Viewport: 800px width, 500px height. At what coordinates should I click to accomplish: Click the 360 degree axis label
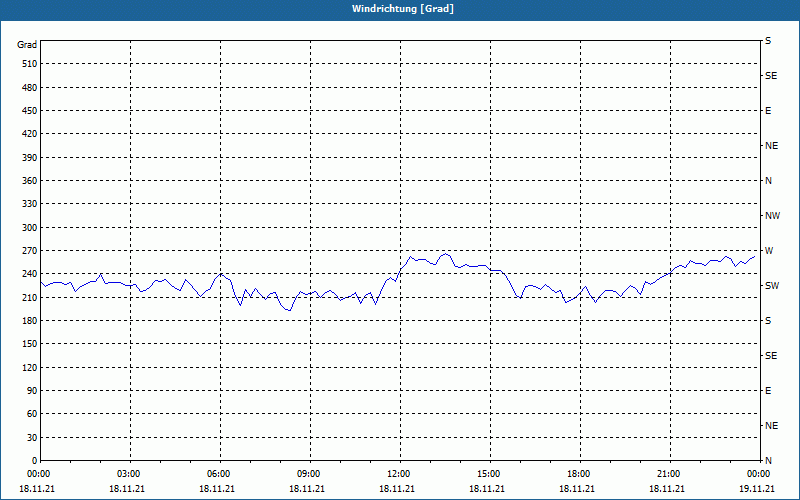(30, 181)
